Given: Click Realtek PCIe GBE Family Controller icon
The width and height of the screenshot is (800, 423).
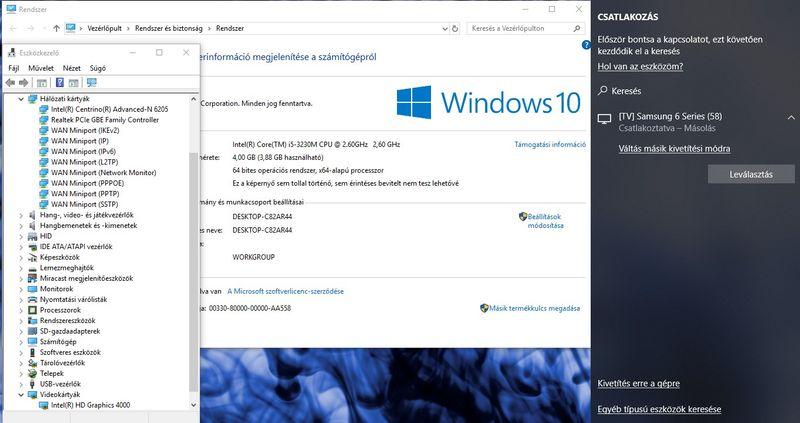Looking at the screenshot, I should pyautogui.click(x=44, y=120).
